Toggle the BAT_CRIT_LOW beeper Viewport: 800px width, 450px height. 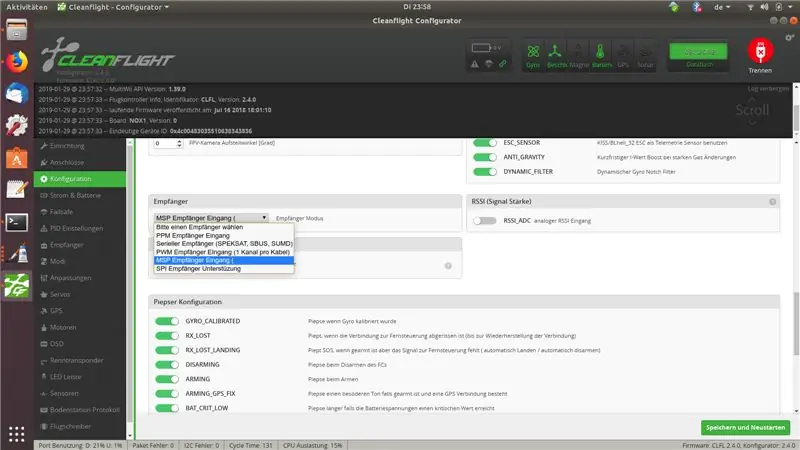167,408
